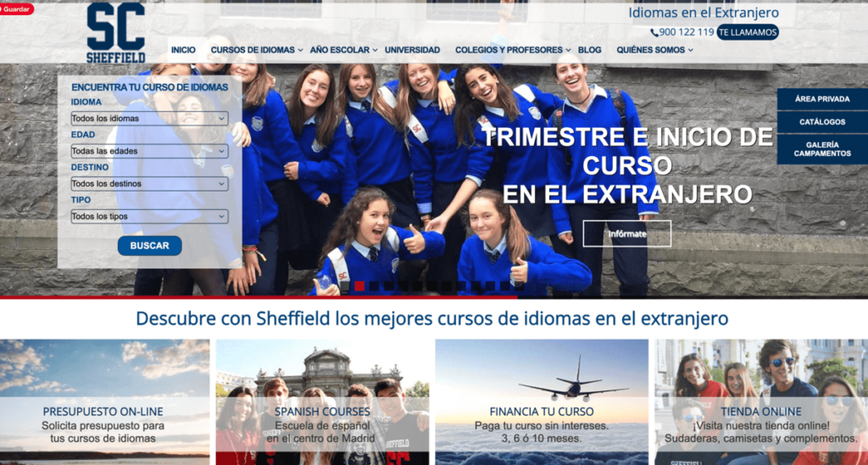Open ÁREA PRIVADA side tab
Screen dimensions: 868x465
(x=822, y=99)
